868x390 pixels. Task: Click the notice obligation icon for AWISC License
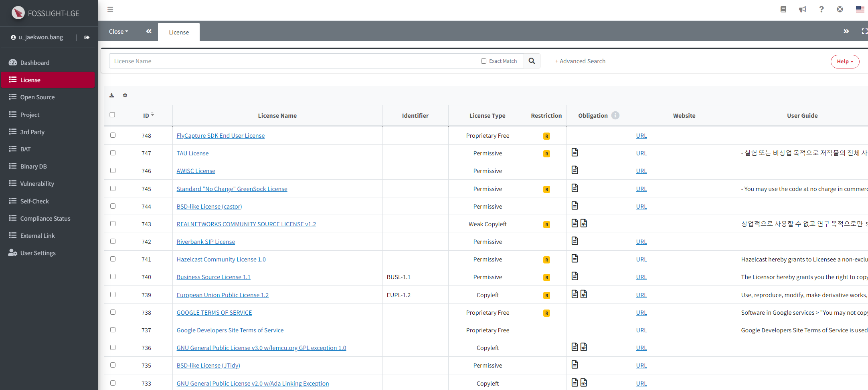[x=575, y=170]
